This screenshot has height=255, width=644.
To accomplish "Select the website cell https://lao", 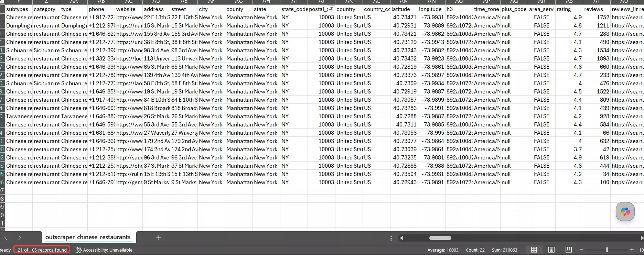I will coord(129,83).
